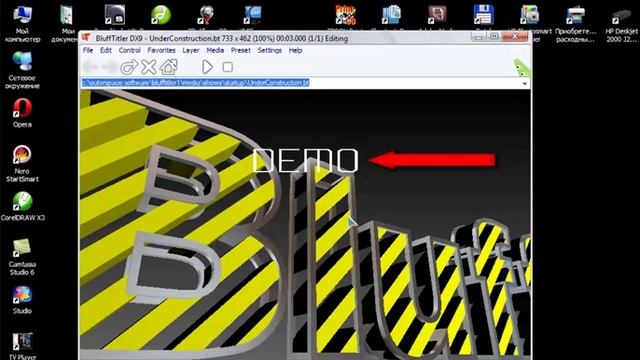The height and width of the screenshot is (360, 640).
Task: Select the Мои документы desktop icon
Action: (x=66, y=23)
